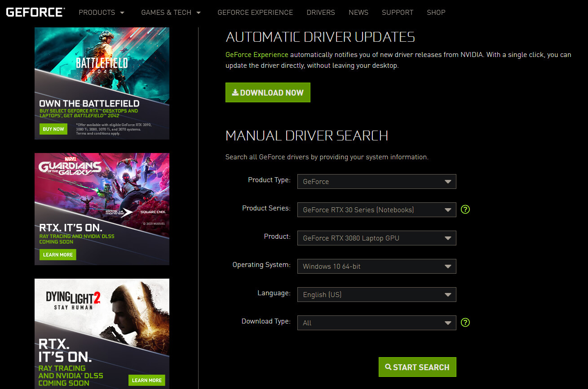Expand the Download Type dropdown

click(376, 323)
